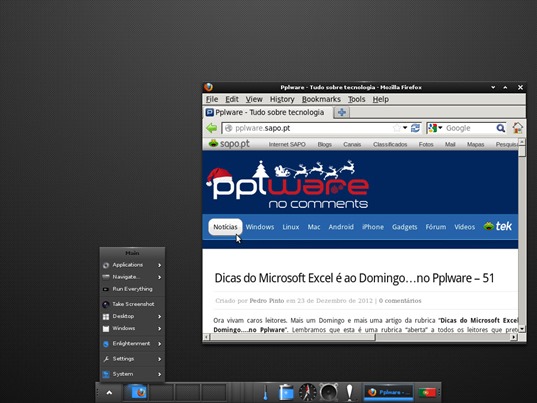
Task: Select the first pager desktop with Firefox
Action: (x=136, y=392)
